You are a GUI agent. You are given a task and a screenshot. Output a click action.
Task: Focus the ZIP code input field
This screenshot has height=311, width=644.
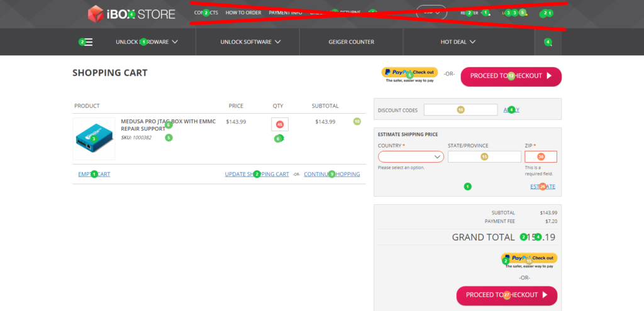pos(540,156)
